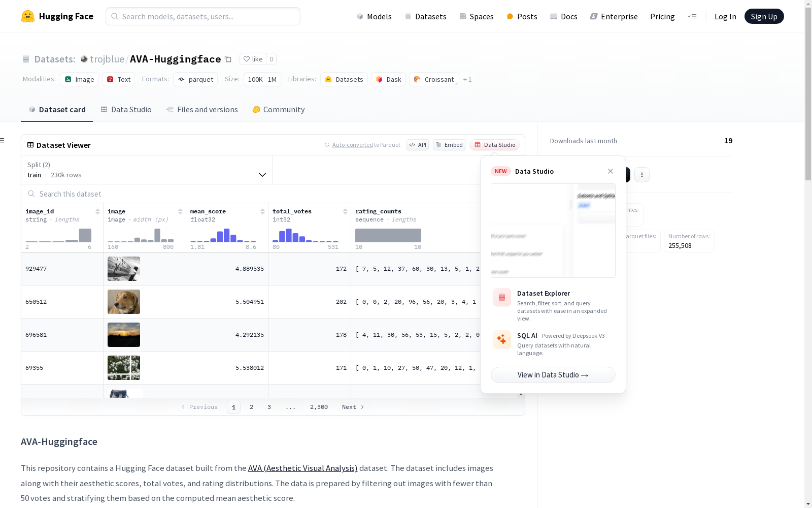Open the sunset image thumbnail in row 696581
Image resolution: width=812 pixels, height=508 pixels.
124,335
